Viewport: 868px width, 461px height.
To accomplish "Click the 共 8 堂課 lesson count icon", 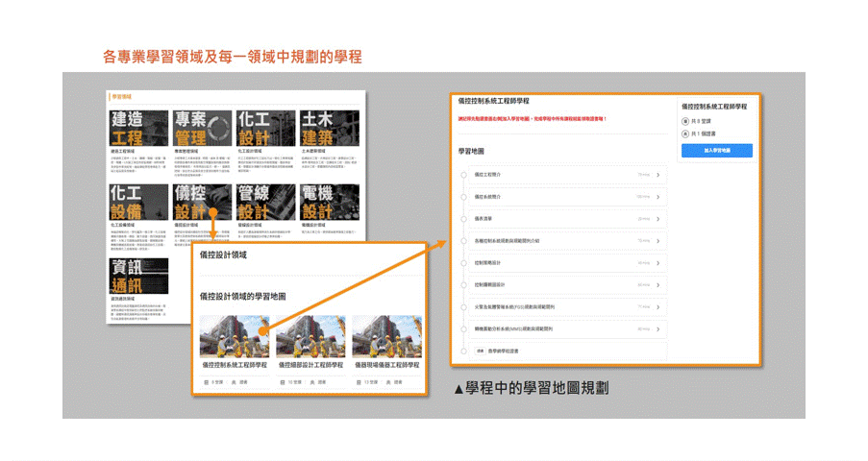I will [685, 122].
